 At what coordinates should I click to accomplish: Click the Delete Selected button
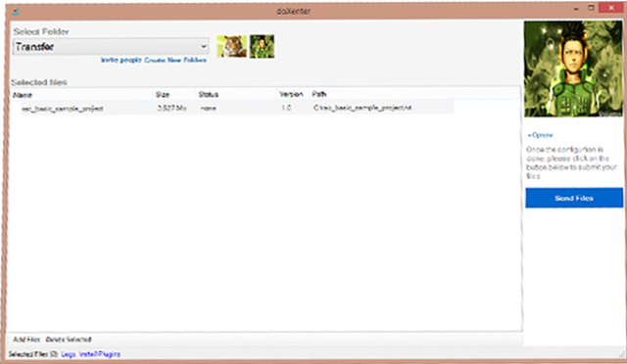[x=69, y=340]
